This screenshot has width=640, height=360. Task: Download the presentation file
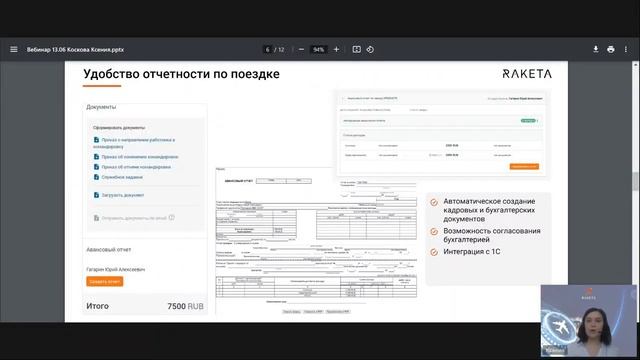pos(596,49)
